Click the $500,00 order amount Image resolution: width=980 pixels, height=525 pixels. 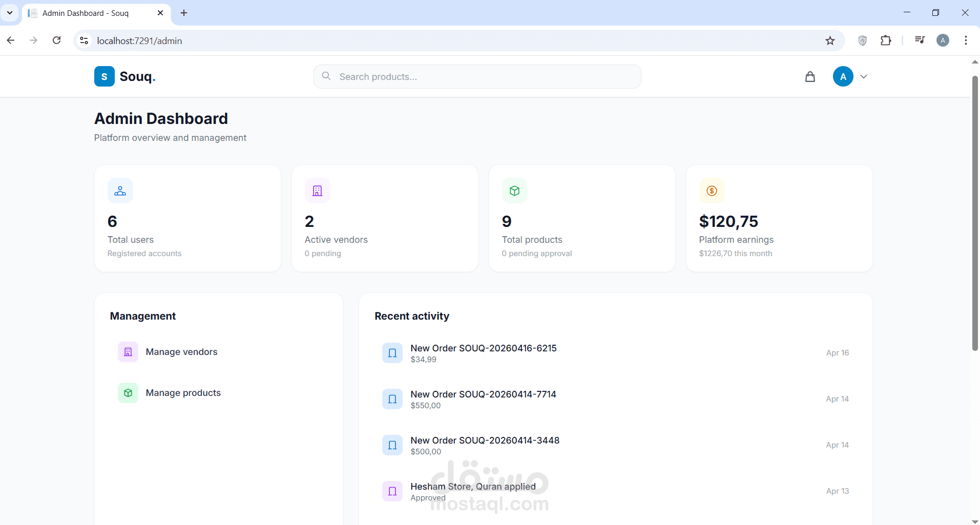pos(426,452)
